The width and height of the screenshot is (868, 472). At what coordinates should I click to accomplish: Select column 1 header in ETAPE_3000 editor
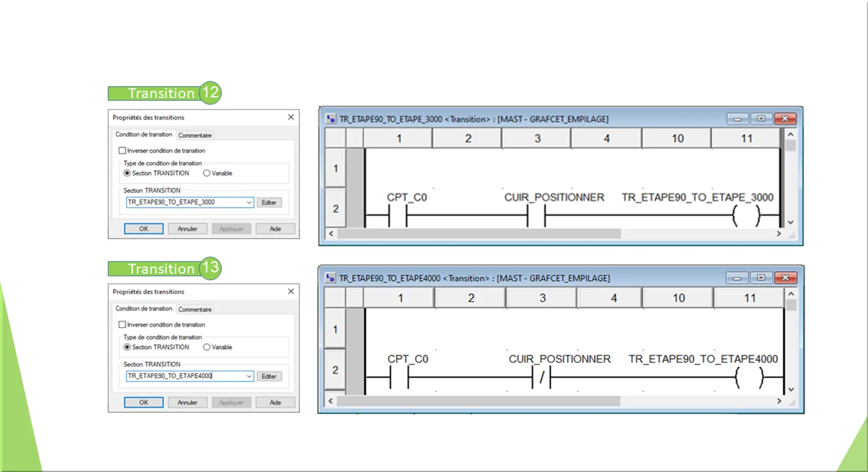pyautogui.click(x=399, y=138)
